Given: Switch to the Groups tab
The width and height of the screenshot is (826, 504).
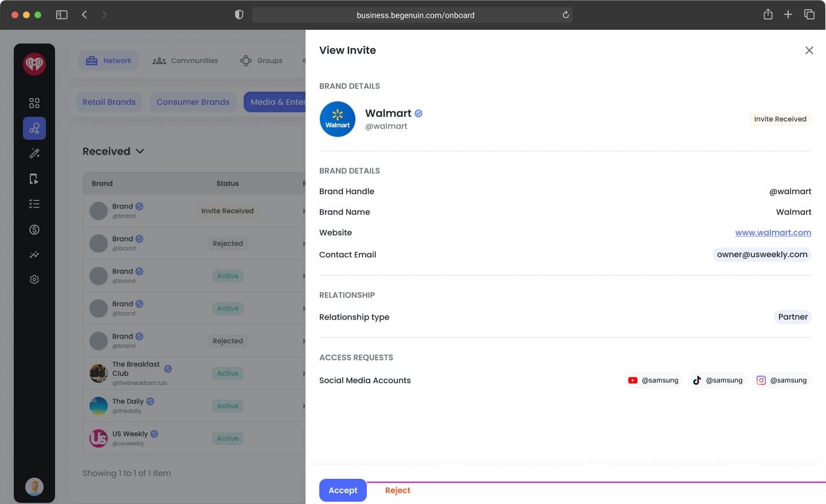Looking at the screenshot, I should tap(261, 61).
